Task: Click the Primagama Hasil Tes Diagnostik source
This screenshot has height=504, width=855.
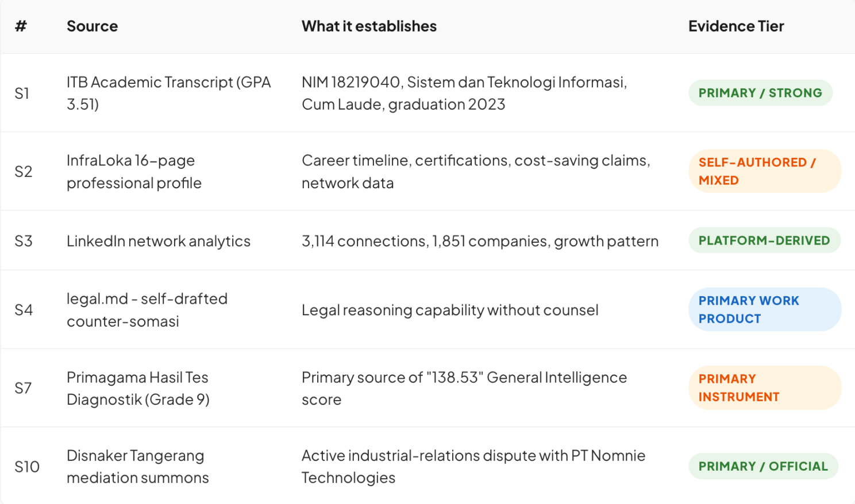Action: (x=138, y=388)
